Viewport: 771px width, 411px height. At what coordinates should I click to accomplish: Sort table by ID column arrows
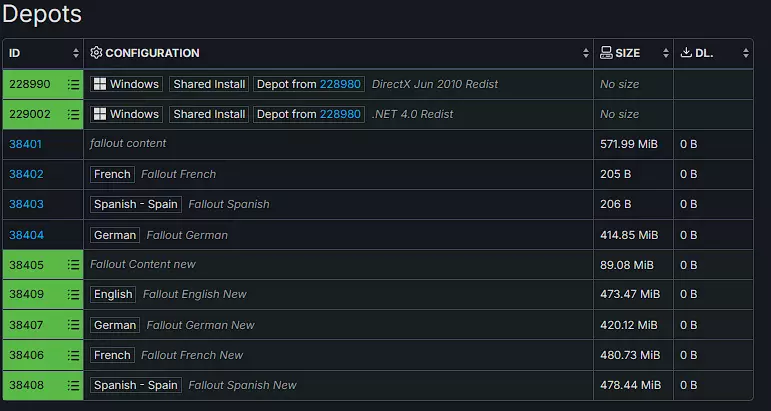tap(76, 53)
